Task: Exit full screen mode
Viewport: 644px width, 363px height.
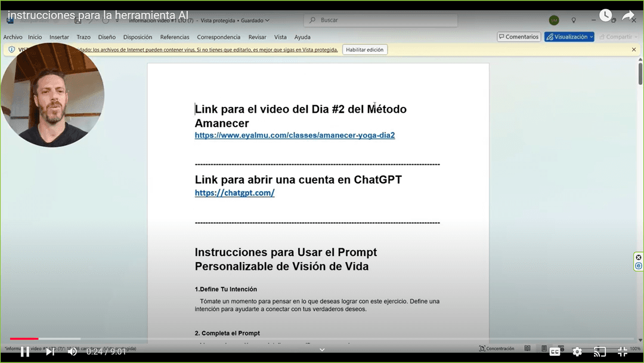Action: tap(623, 352)
